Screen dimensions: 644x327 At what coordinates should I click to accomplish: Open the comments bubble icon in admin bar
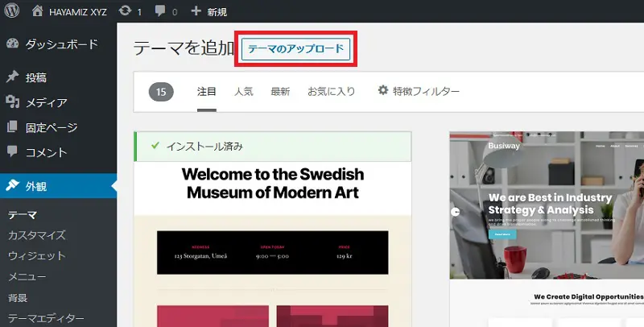tap(162, 12)
